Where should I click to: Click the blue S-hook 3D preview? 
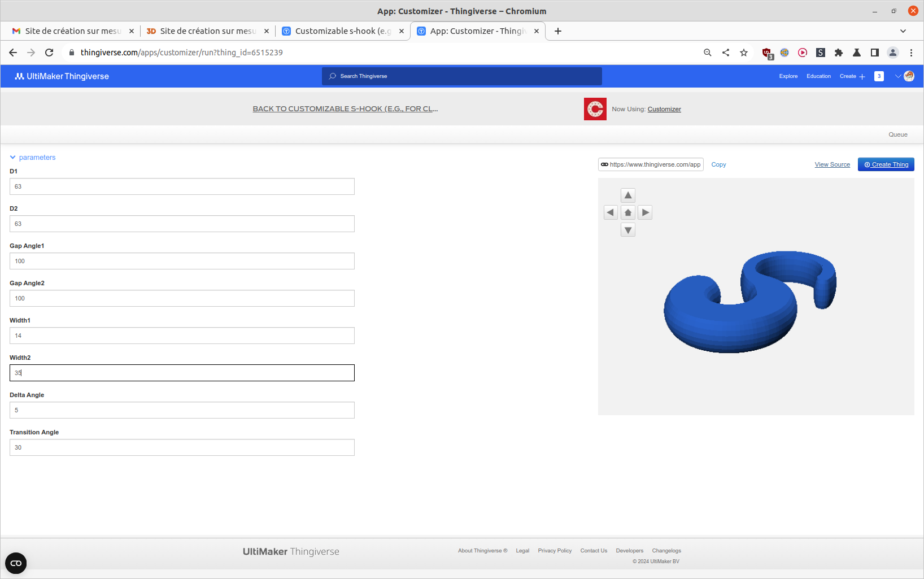click(x=749, y=302)
